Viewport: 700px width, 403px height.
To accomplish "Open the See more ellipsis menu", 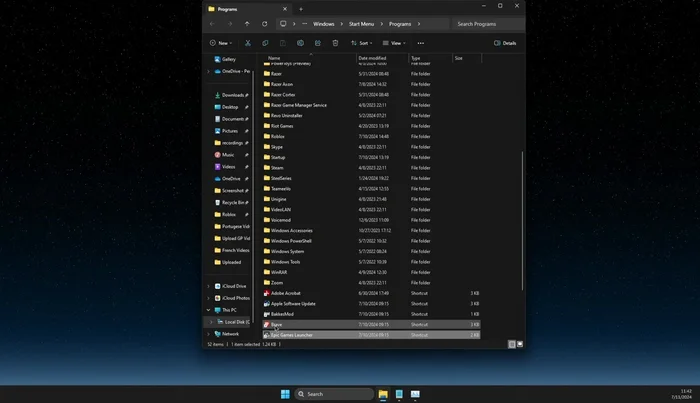I will tap(421, 43).
